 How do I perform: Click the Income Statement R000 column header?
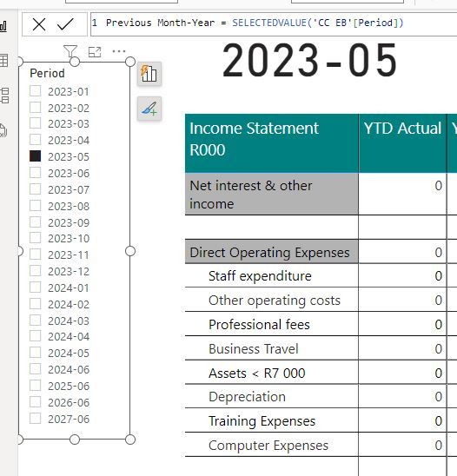click(271, 143)
